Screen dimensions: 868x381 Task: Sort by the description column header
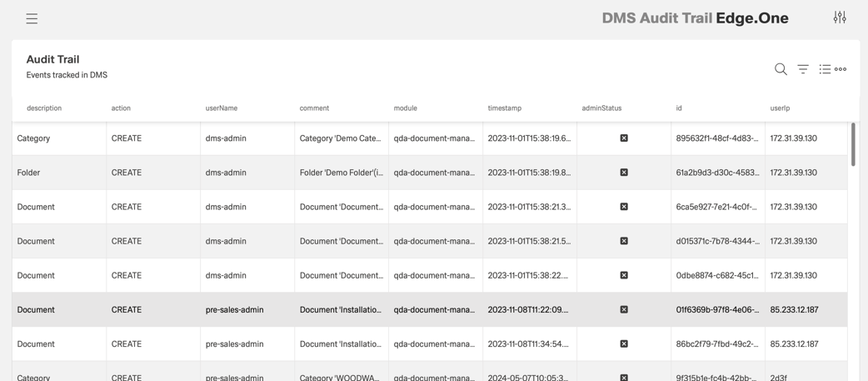click(44, 108)
